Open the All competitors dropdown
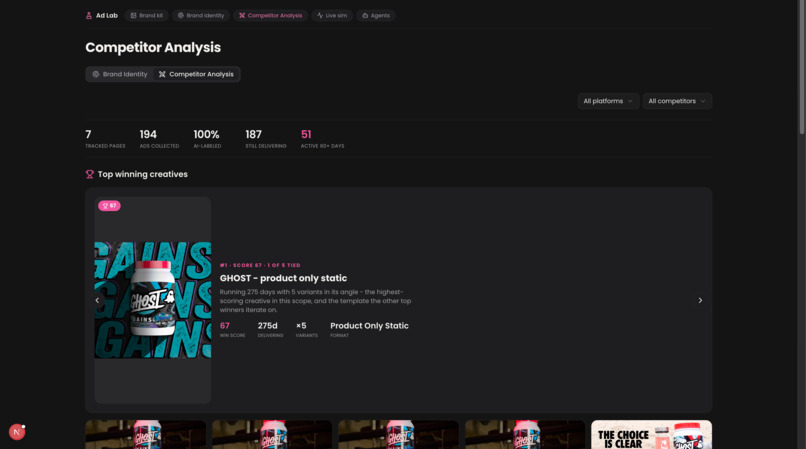 pos(677,101)
